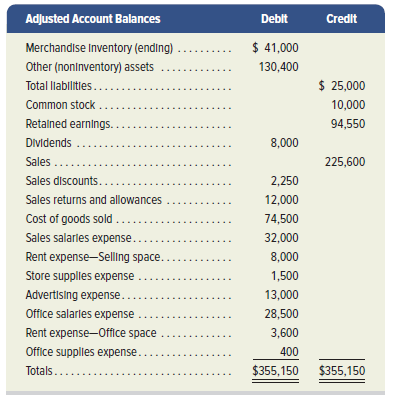Select the Cost of goods sold amount 74,500

tap(282, 219)
